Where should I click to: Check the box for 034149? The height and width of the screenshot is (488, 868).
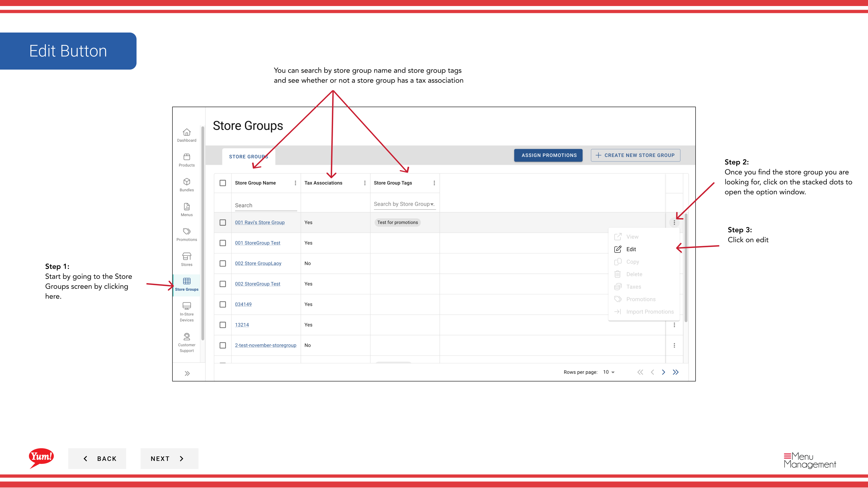pos(223,305)
